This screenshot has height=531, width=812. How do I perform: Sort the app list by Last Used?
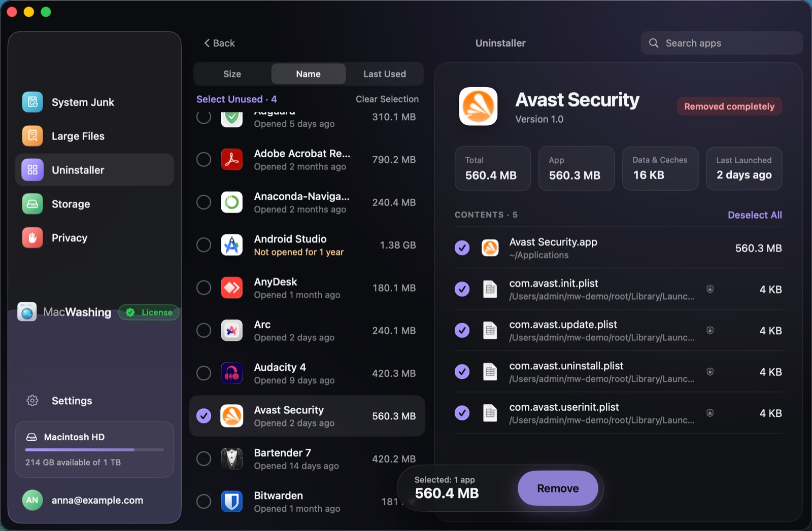385,74
